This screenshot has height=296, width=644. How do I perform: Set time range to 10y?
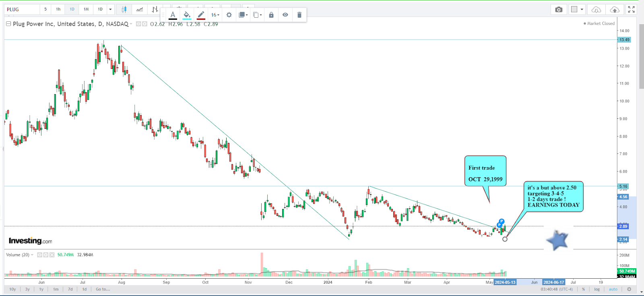[x=12, y=289]
